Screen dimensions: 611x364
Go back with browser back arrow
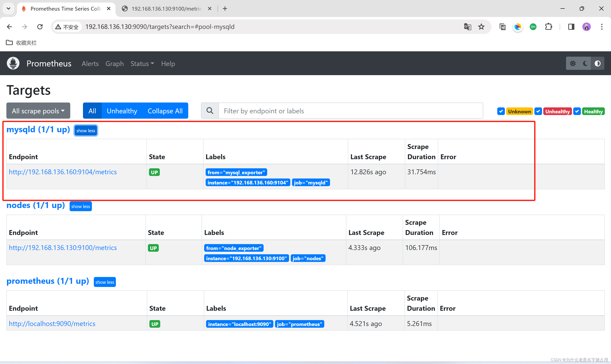(10, 27)
